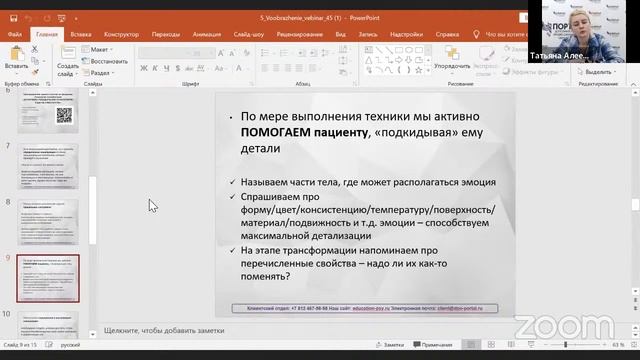The height and width of the screenshot is (360, 640).
Task: Toggle strikethrough formatting
Action: [189, 69]
